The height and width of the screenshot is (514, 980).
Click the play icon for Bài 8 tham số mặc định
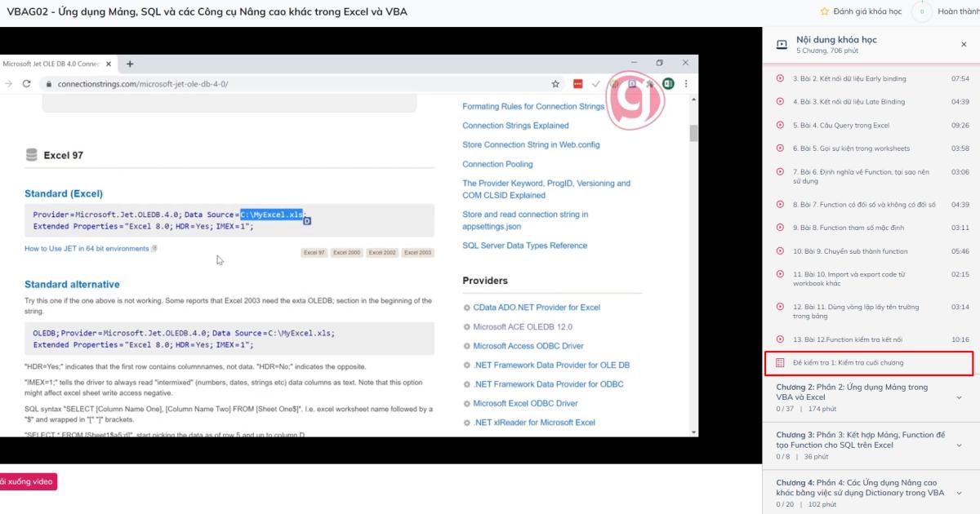pyautogui.click(x=780, y=228)
